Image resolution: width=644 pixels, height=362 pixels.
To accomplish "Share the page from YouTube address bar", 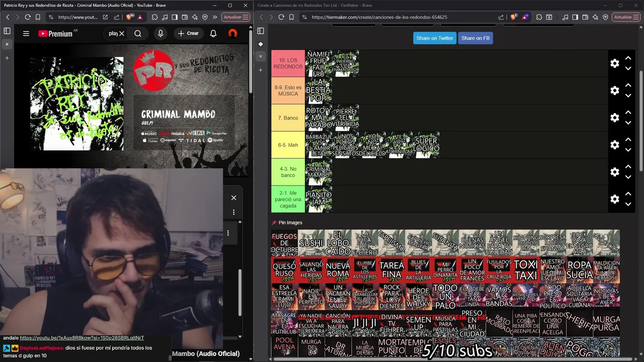I will tap(117, 17).
